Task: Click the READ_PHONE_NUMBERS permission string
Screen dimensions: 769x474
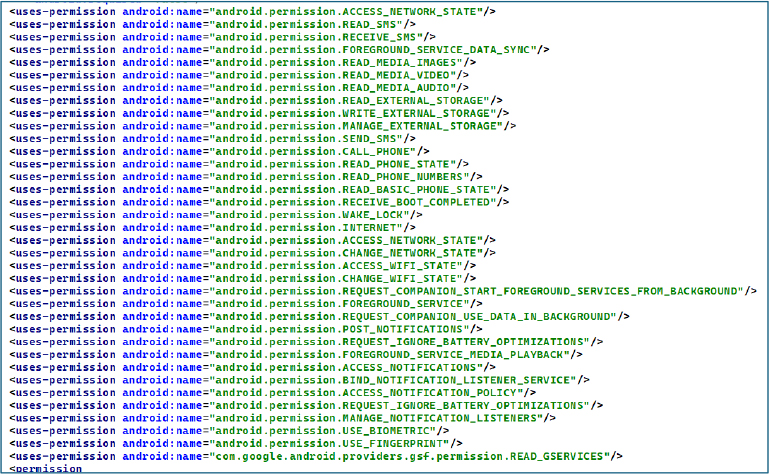Action: [x=340, y=177]
